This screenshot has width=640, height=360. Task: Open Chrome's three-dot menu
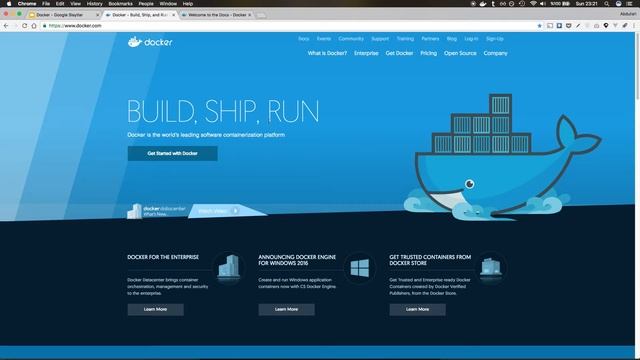[x=634, y=26]
